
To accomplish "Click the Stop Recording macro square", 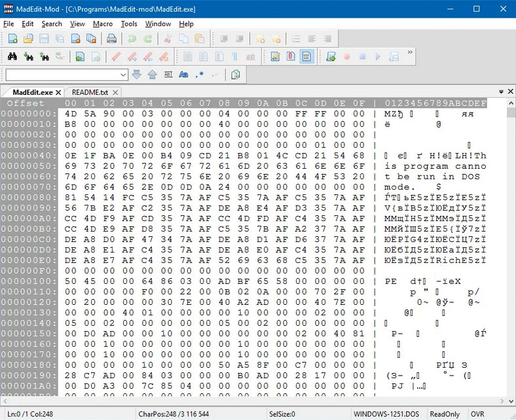I will click(x=362, y=56).
